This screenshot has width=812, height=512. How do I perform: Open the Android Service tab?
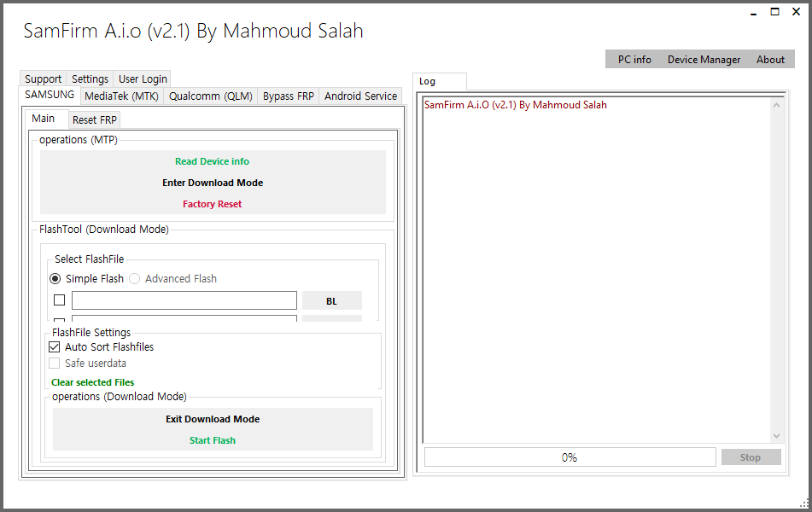click(360, 96)
